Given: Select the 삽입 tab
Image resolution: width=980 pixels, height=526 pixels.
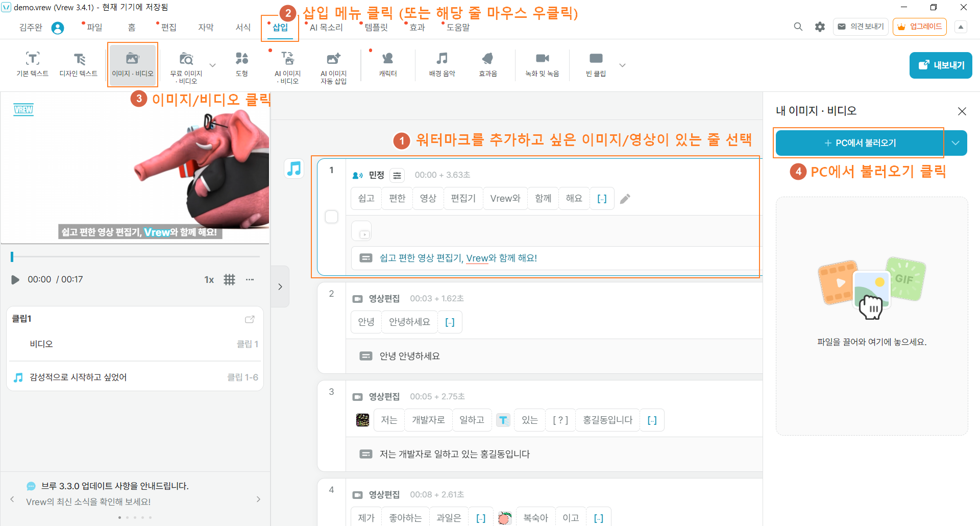Looking at the screenshot, I should [x=280, y=27].
